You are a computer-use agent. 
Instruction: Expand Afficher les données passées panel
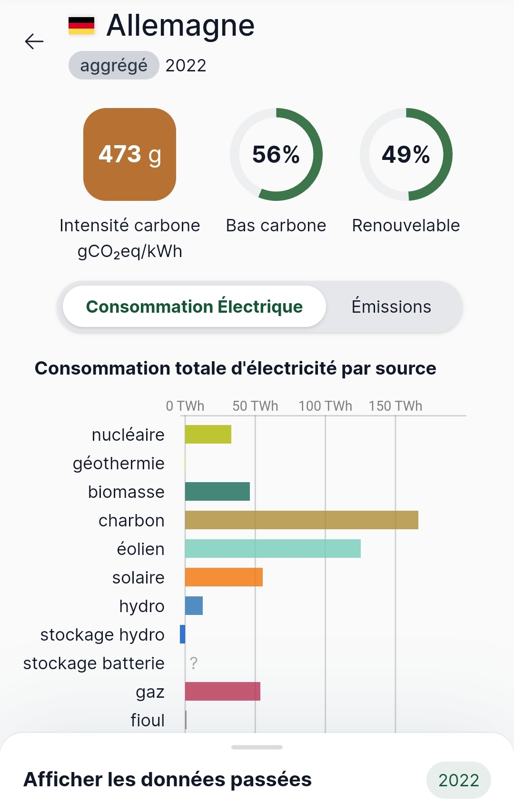click(168, 780)
